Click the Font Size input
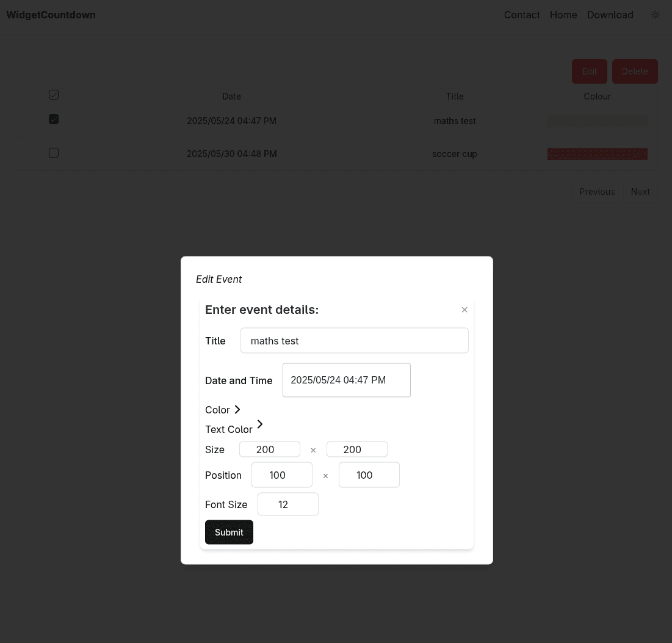672x643 pixels. [x=287, y=504]
